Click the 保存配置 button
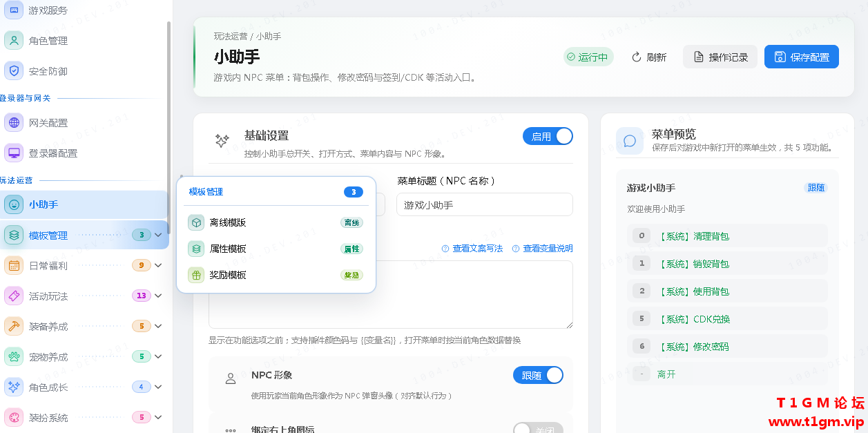 [802, 57]
